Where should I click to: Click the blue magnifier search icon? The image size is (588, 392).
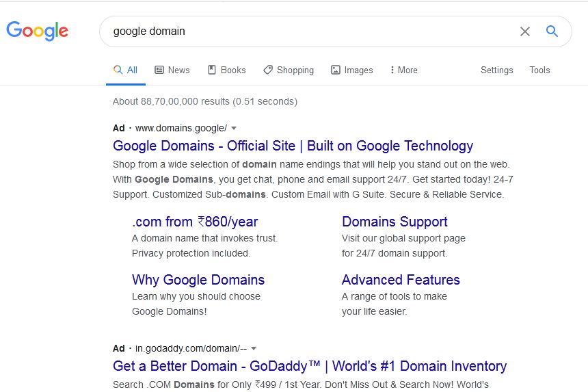552,31
